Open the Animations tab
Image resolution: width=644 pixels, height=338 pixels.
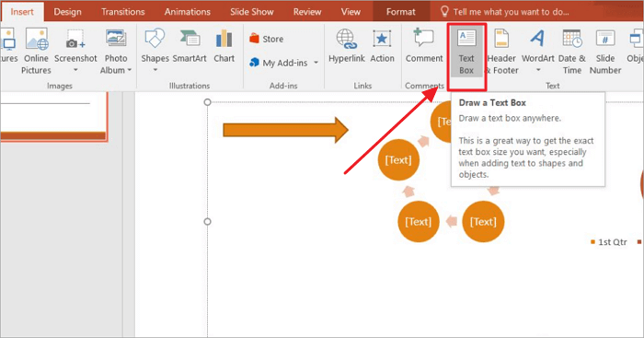188,12
